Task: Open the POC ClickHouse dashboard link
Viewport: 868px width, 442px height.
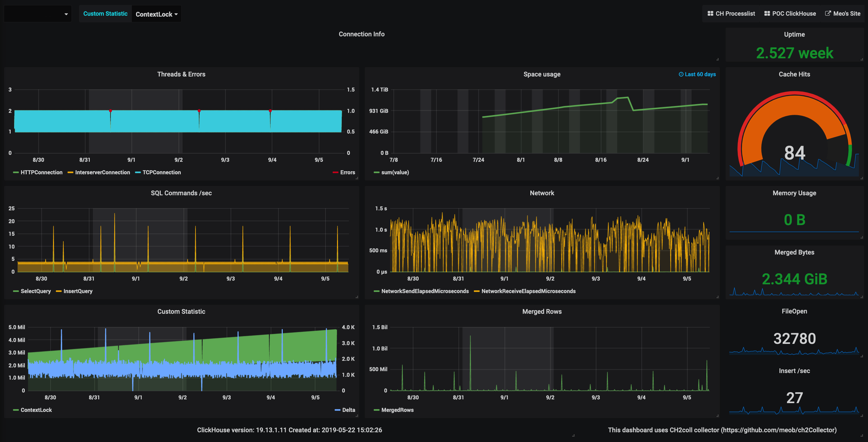Action: pyautogui.click(x=790, y=13)
